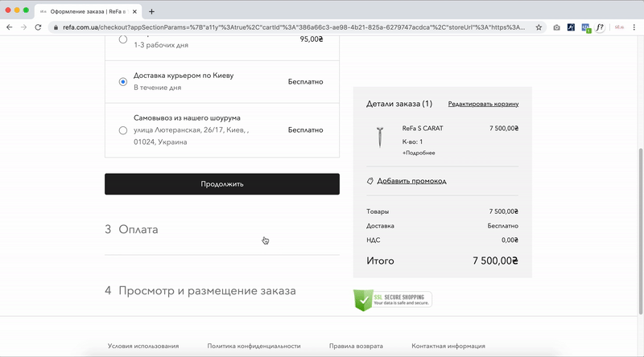
Task: Click the К-во: 1 quantity text
Action: (x=412, y=142)
